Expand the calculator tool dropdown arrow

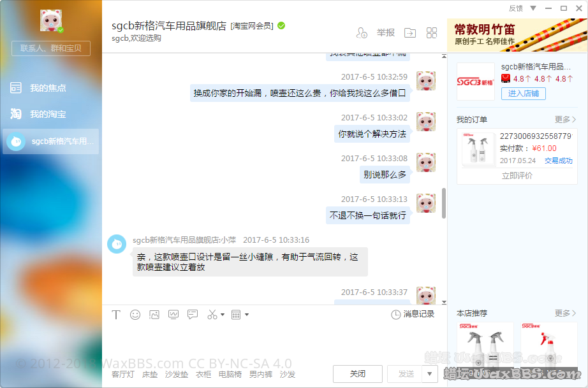247,315
